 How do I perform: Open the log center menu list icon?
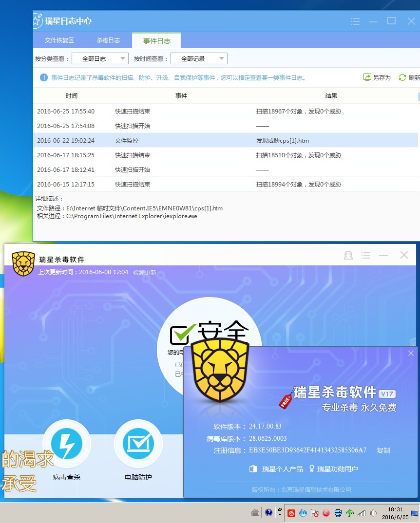pyautogui.click(x=355, y=21)
